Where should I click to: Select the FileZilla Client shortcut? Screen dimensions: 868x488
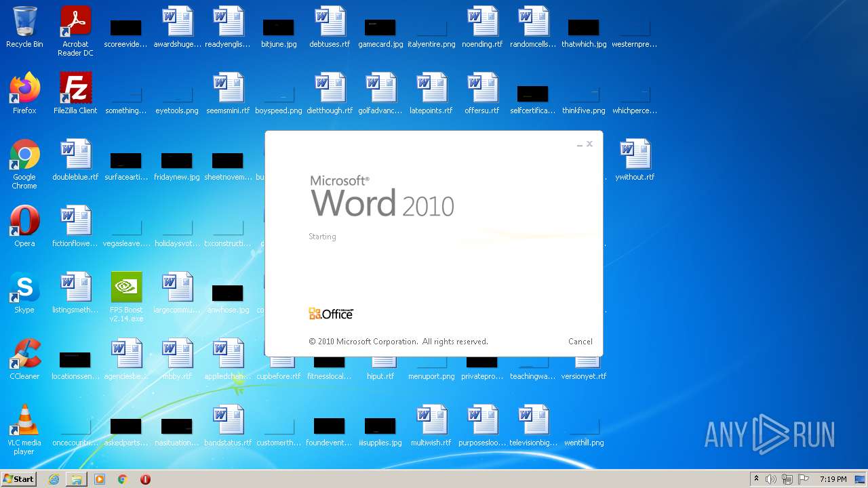pos(75,94)
